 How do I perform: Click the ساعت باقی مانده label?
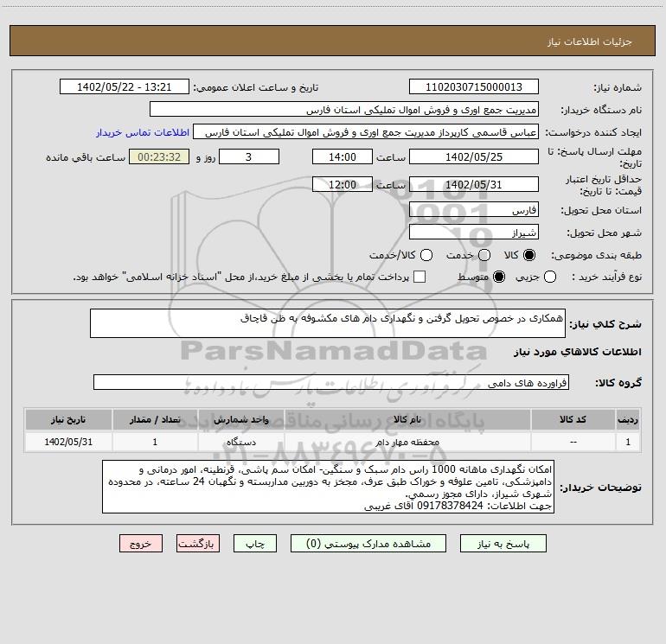[x=86, y=157]
